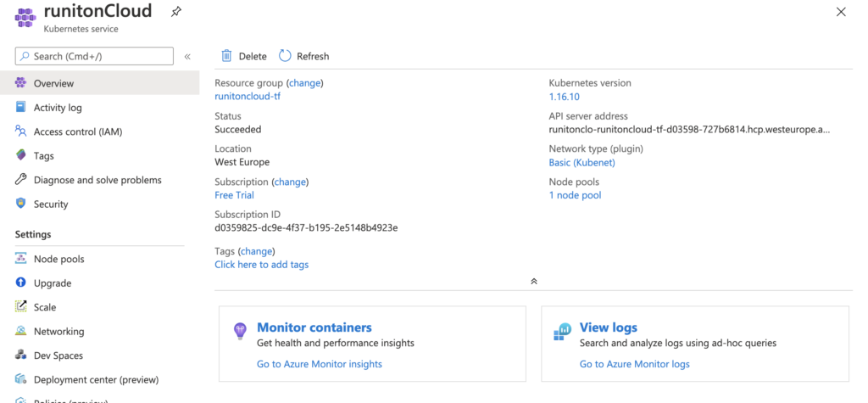Open Diagnose and solve problems item
Screen dimensions: 868x403
coord(100,180)
